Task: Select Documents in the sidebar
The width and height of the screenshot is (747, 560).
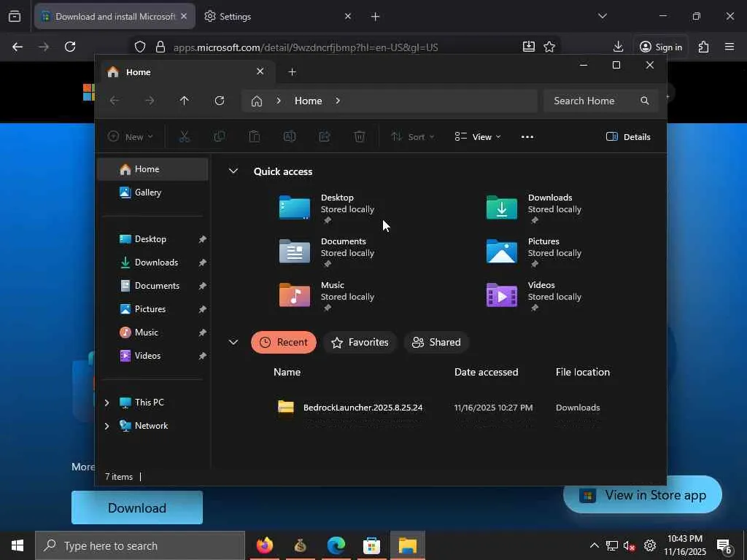Action: [x=152, y=286]
